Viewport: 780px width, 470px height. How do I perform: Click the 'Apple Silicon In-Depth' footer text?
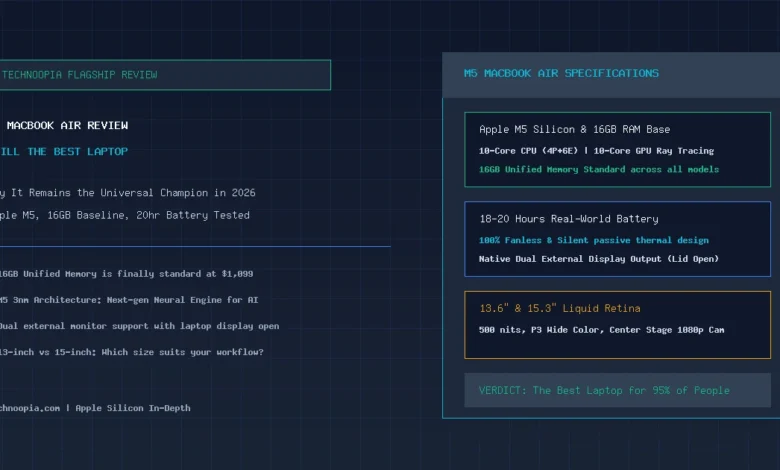pyautogui.click(x=133, y=408)
